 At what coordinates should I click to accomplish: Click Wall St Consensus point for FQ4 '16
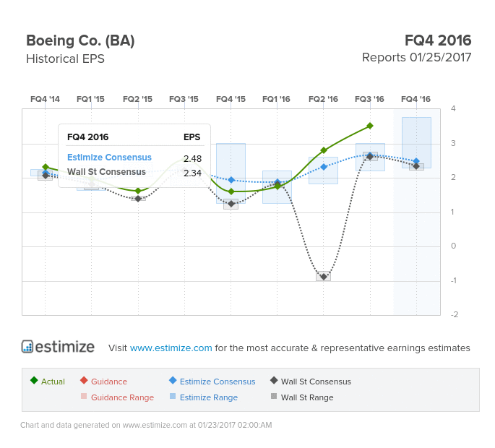(x=416, y=166)
